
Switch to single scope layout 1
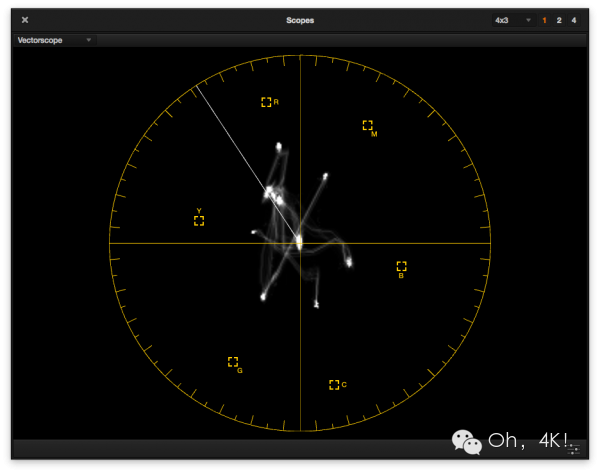pyautogui.click(x=544, y=20)
